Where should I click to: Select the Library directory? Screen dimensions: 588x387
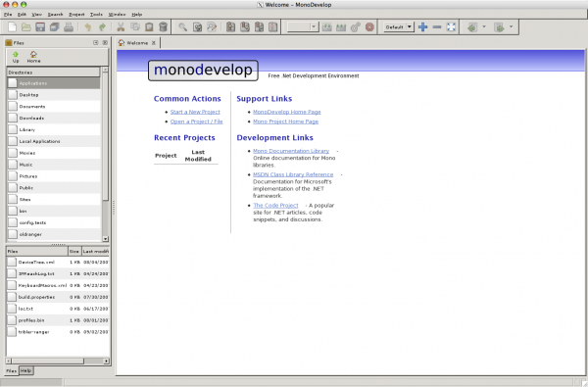click(54, 129)
